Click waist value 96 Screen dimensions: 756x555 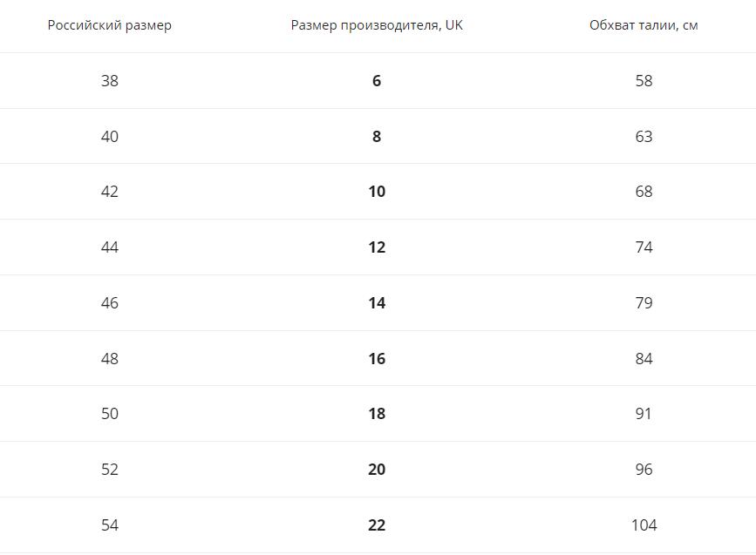click(644, 470)
